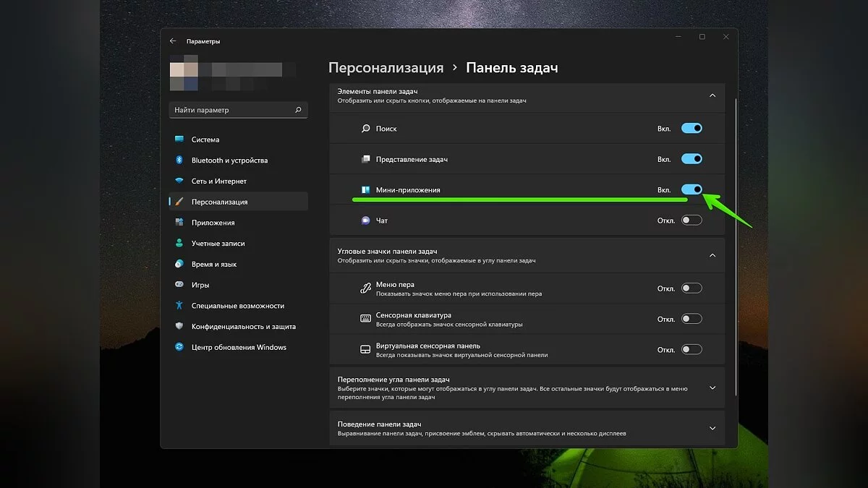Click the Конфиденциальность и защита label
The width and height of the screenshot is (868, 488).
[244, 327]
